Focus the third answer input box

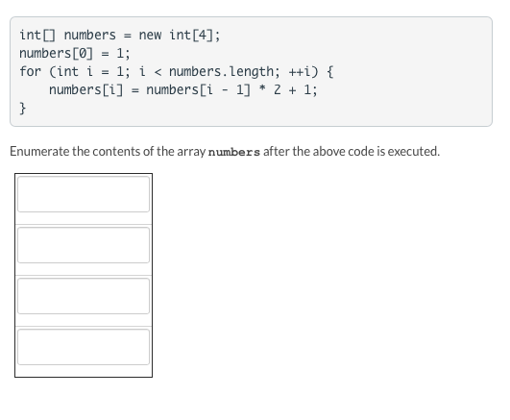coord(84,296)
